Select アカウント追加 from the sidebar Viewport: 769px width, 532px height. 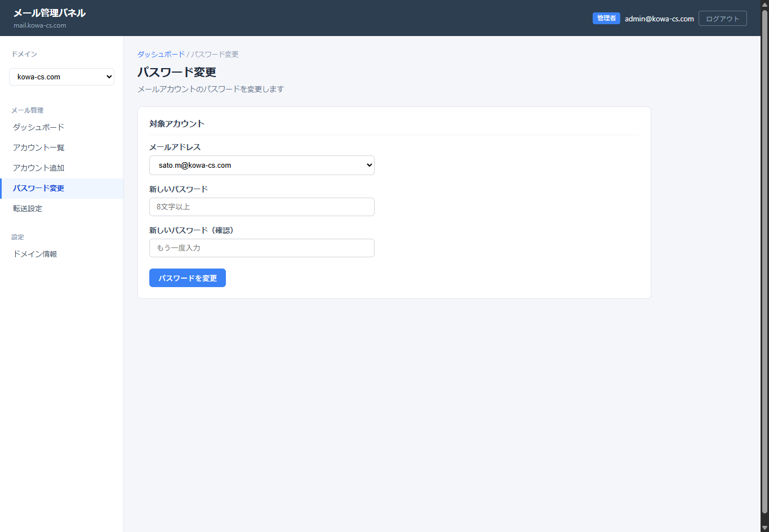tap(39, 168)
